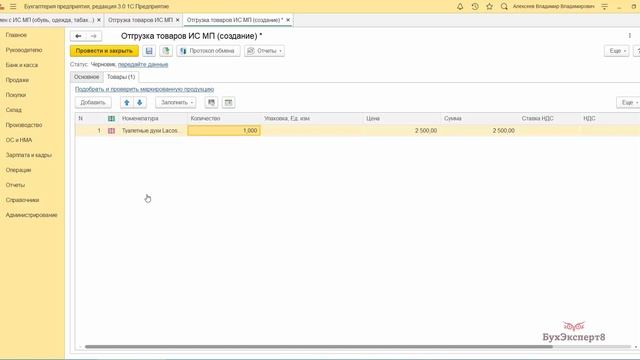Viewport: 640px width, 360px height.
Task: Open the Склад section
Action: 13,110
